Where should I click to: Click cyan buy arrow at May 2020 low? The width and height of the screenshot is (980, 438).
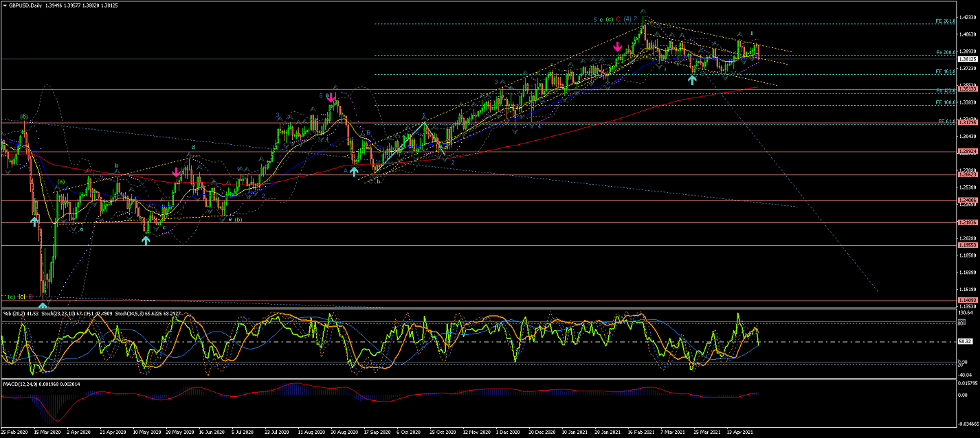click(x=146, y=240)
